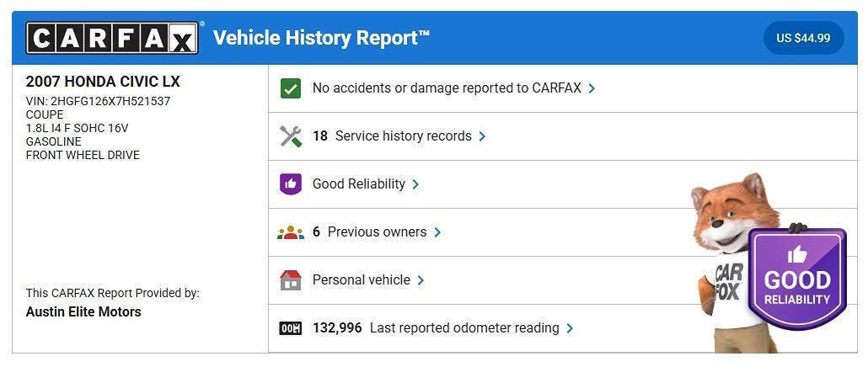Click the US $44.99 price button

pyautogui.click(x=803, y=38)
